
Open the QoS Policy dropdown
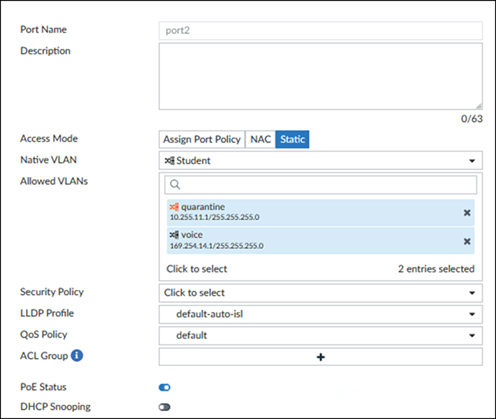click(x=321, y=335)
